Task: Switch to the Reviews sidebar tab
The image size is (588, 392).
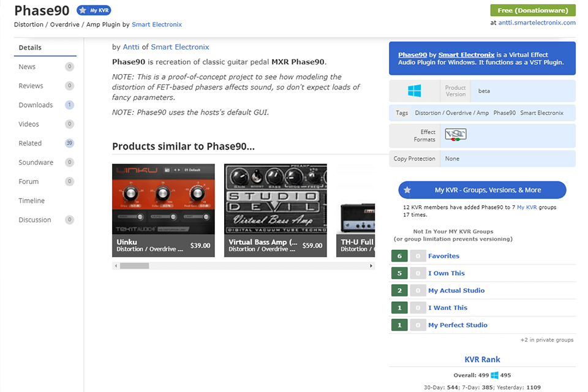Action: (x=31, y=86)
